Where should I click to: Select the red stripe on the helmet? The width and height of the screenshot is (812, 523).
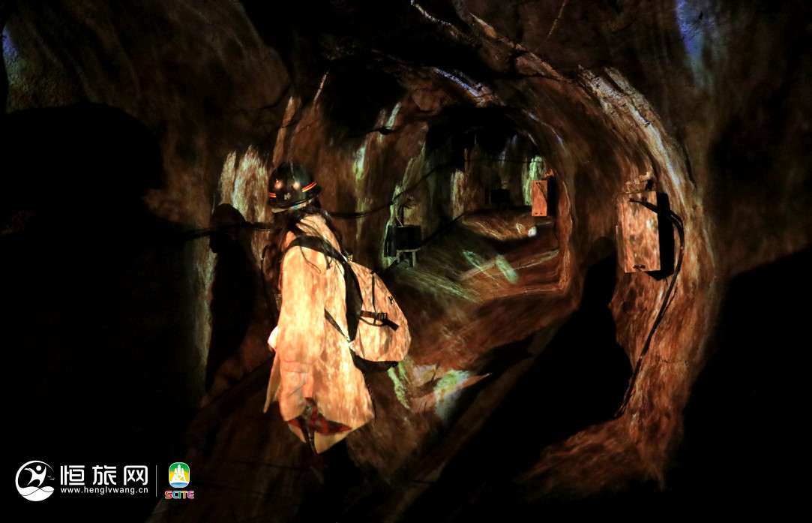tap(307, 187)
